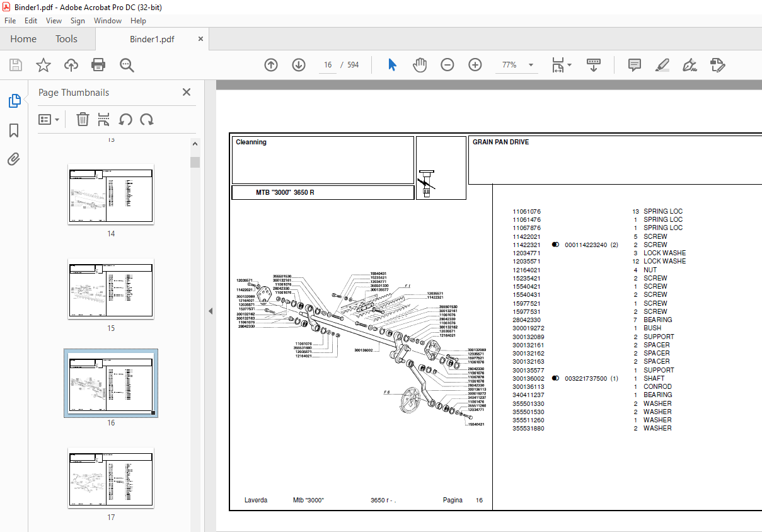The width and height of the screenshot is (762, 532).
Task: Open the Sign menu
Action: (x=78, y=21)
